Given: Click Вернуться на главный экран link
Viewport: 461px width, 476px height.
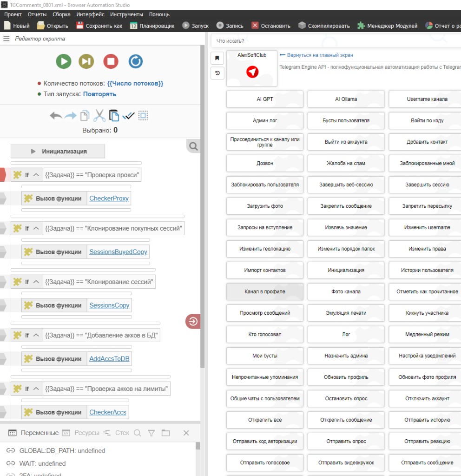Looking at the screenshot, I should [316, 55].
